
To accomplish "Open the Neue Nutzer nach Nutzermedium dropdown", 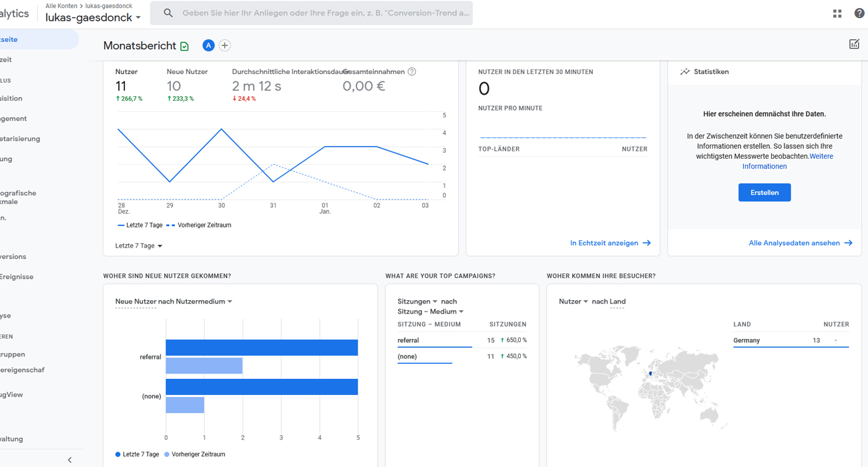I will [174, 302].
